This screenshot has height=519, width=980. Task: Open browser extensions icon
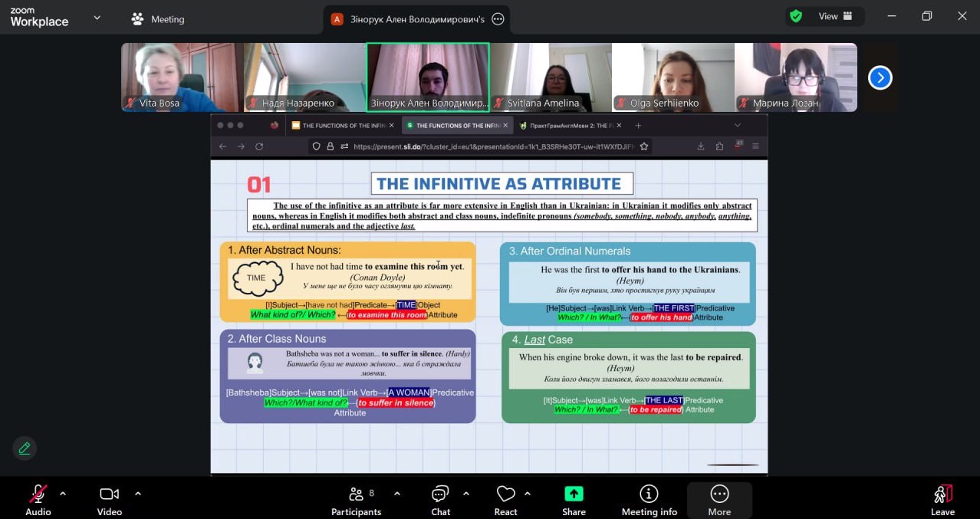(x=719, y=146)
